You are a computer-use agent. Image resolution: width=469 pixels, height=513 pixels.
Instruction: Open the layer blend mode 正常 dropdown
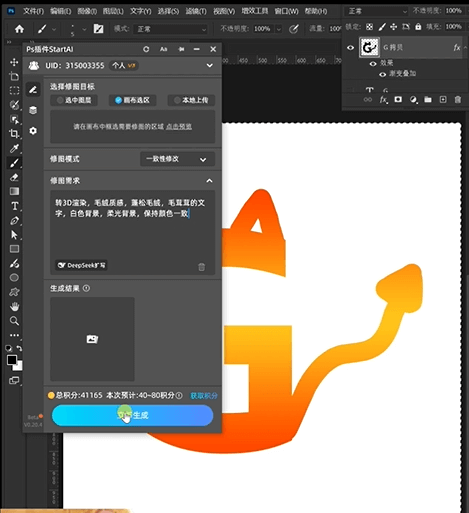(376, 11)
